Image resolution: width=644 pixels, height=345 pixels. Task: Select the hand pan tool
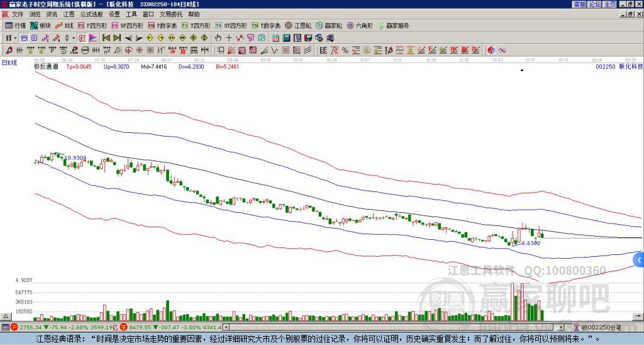click(x=218, y=38)
